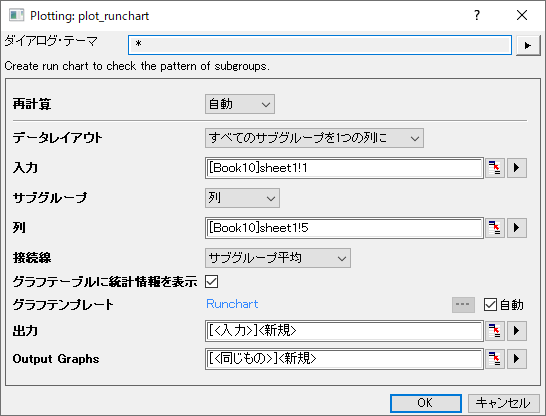This screenshot has width=546, height=416.
Task: Click range selector icon beside 出力 field
Action: click(495, 331)
